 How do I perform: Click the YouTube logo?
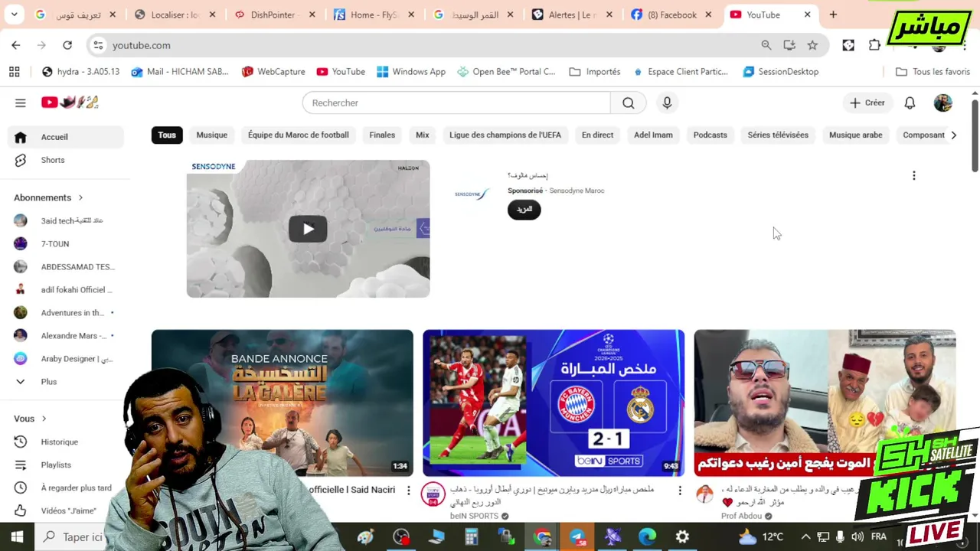(70, 103)
